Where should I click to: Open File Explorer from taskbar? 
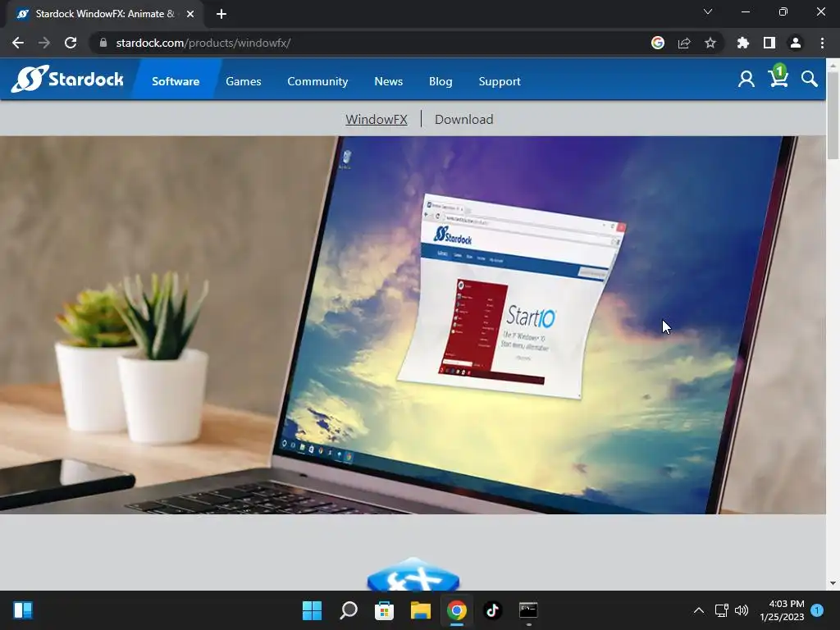tap(421, 610)
